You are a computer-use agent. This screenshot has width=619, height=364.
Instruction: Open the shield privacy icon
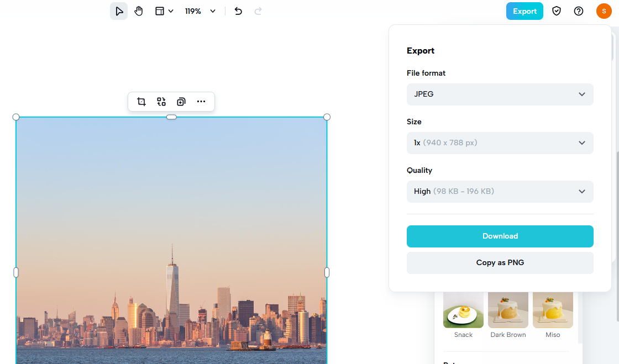557,11
